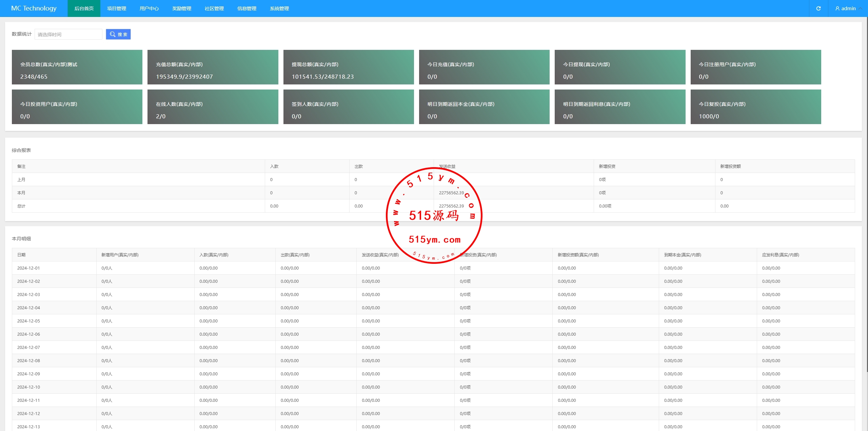Click the 会员总数 statistics card

tap(77, 67)
